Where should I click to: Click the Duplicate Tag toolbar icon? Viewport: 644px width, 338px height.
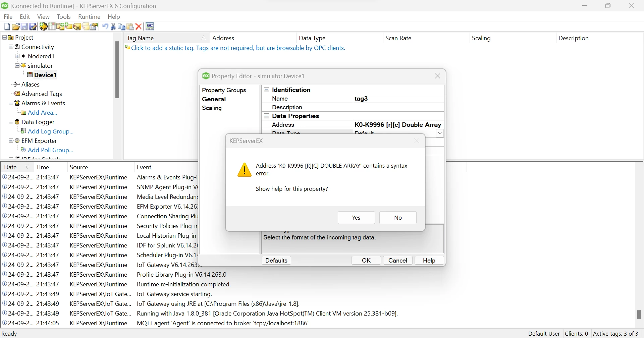(86, 27)
